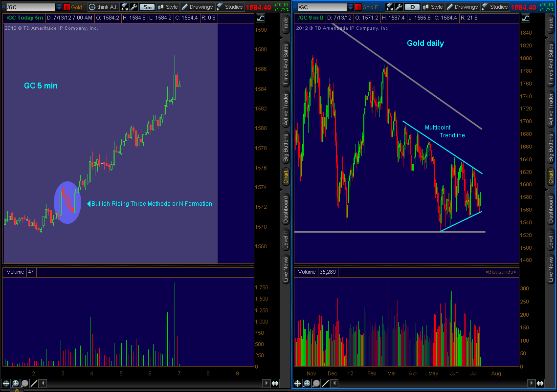Click crosshair pointer icon under left chart

[6, 383]
